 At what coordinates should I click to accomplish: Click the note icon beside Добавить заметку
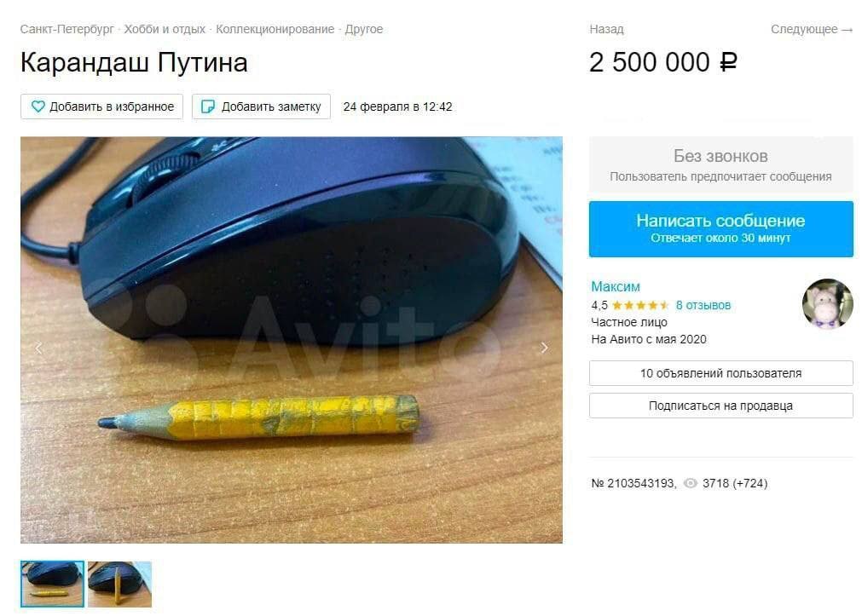click(208, 106)
